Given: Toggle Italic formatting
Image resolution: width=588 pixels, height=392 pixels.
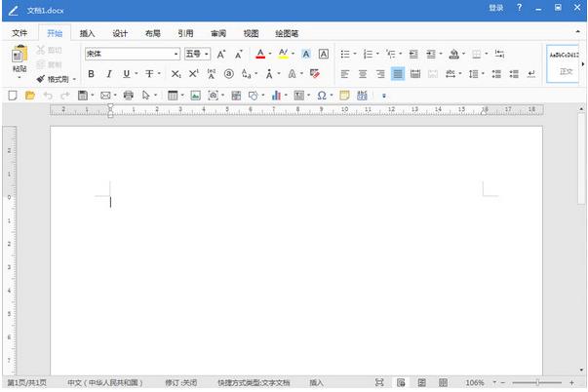Looking at the screenshot, I should (109, 73).
